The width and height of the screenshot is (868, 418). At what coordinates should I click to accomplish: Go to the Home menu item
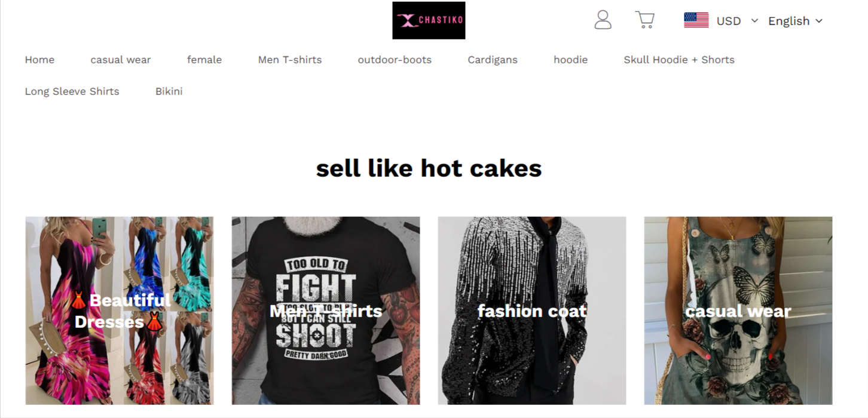tap(39, 60)
